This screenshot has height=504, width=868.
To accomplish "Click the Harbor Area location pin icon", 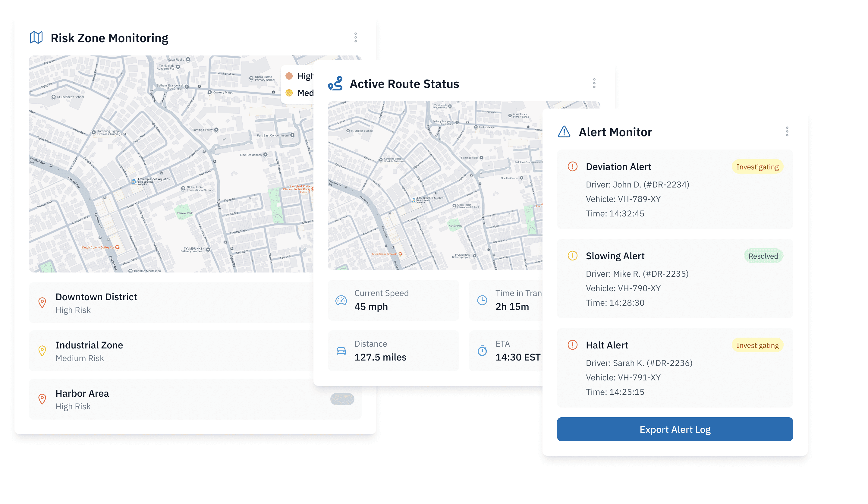I will [42, 399].
